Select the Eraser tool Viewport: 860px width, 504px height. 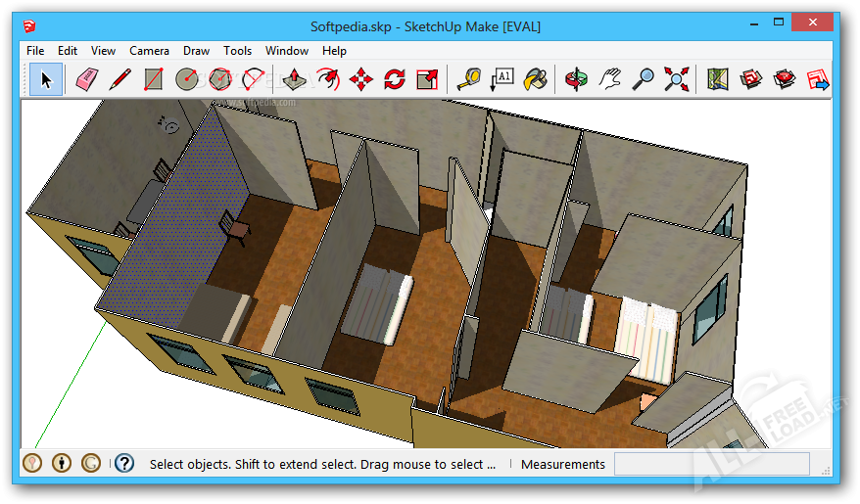pyautogui.click(x=87, y=78)
